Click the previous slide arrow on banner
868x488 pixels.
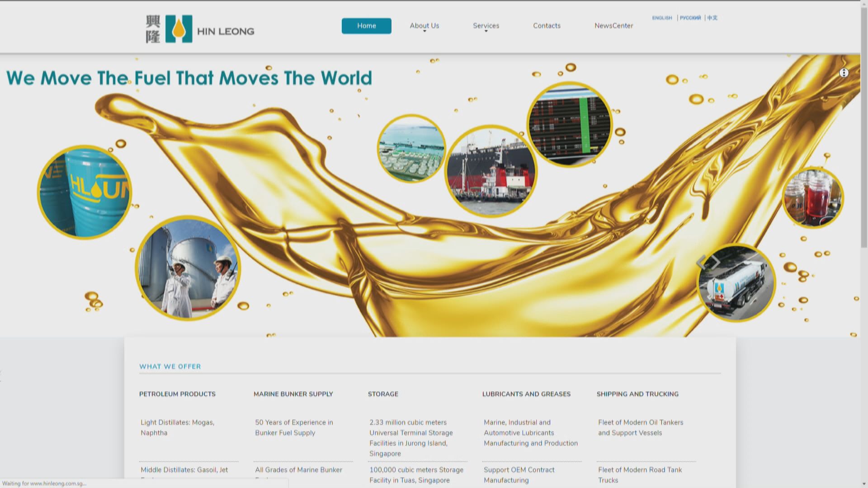click(x=701, y=262)
